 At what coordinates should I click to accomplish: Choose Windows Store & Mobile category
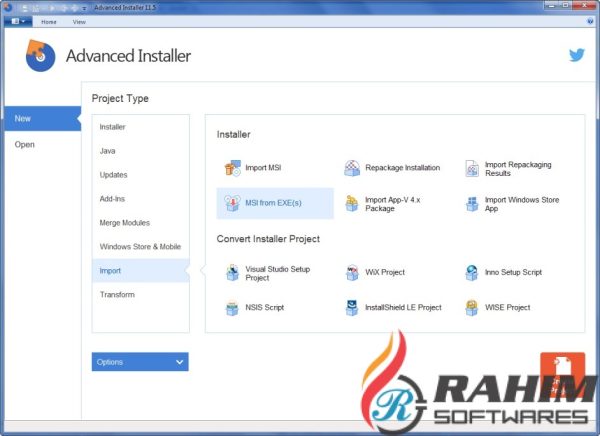tap(140, 247)
